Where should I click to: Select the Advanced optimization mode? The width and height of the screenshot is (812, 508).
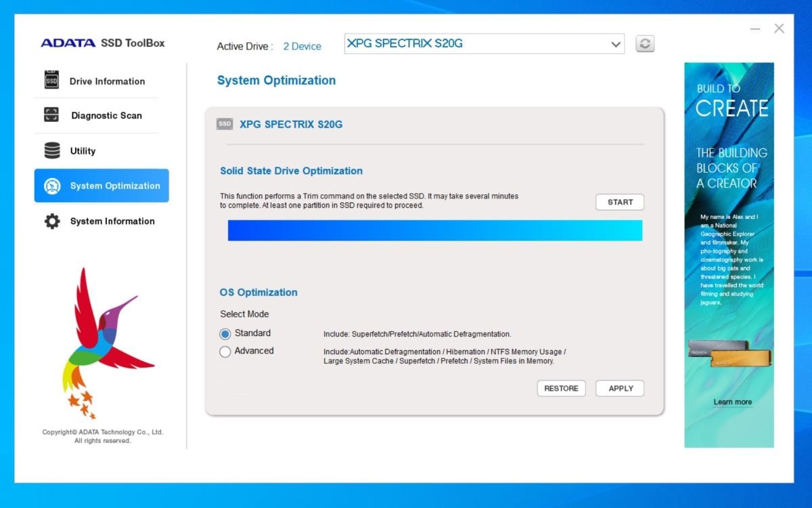tap(225, 352)
